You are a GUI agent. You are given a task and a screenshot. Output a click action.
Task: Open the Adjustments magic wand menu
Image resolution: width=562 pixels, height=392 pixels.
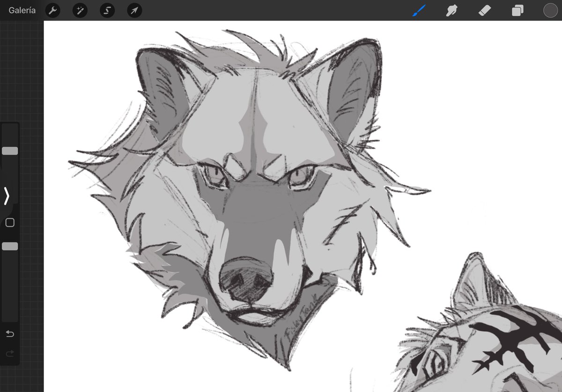tap(80, 10)
